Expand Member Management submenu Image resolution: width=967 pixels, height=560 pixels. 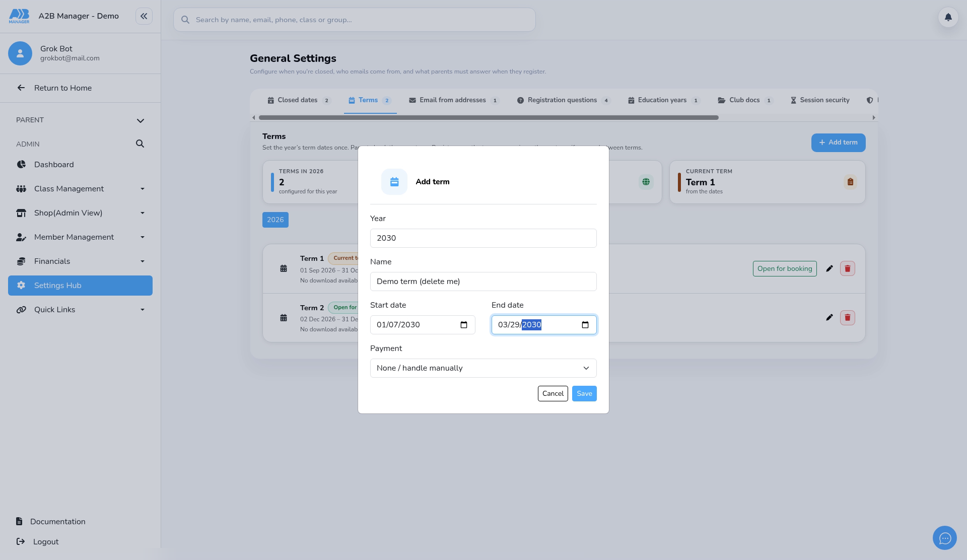(143, 237)
